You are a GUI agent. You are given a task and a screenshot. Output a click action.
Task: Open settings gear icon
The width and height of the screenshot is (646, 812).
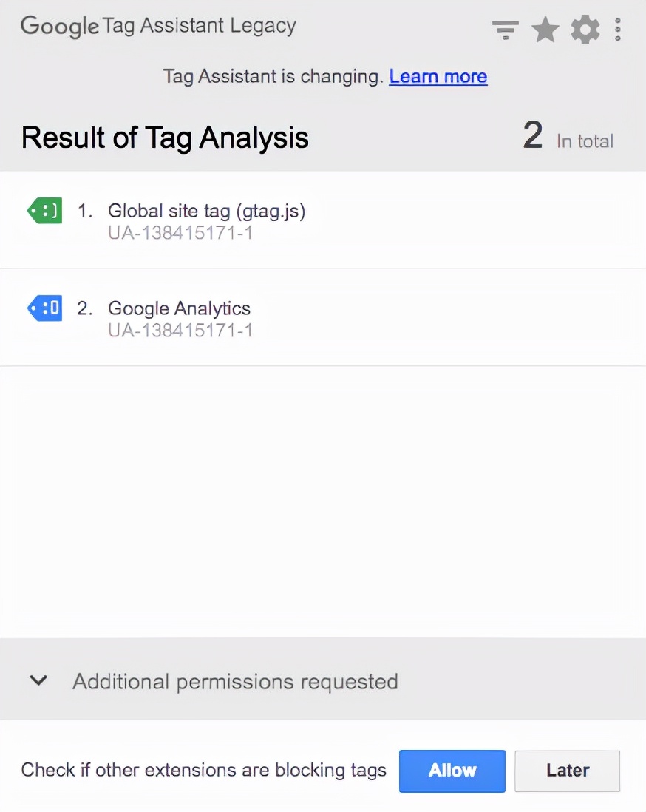585,30
